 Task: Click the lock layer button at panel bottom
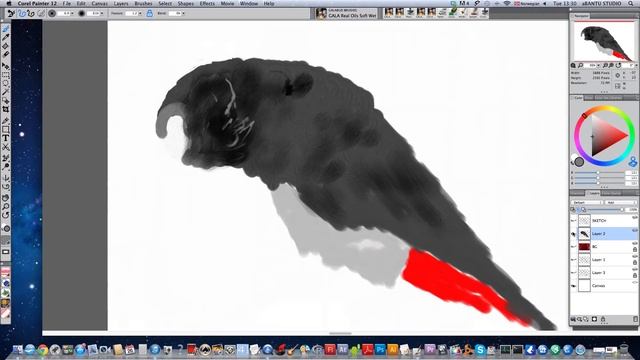click(x=603, y=319)
